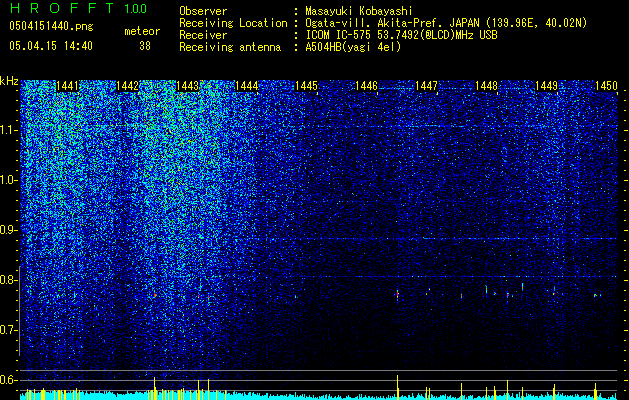629x400 pixels.
Task: Click the 0.8 frequency axis label
Action: click(9, 280)
